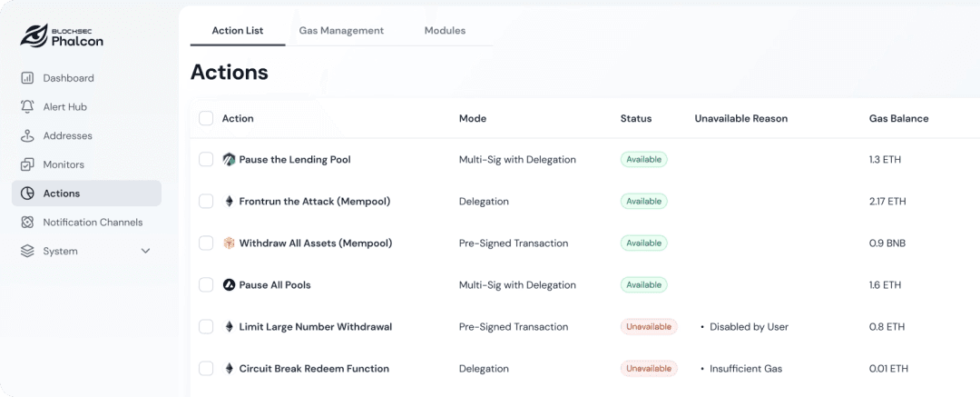Tick the Frontrun the Attack checkbox
Viewport: 980px width, 397px height.
pos(206,202)
